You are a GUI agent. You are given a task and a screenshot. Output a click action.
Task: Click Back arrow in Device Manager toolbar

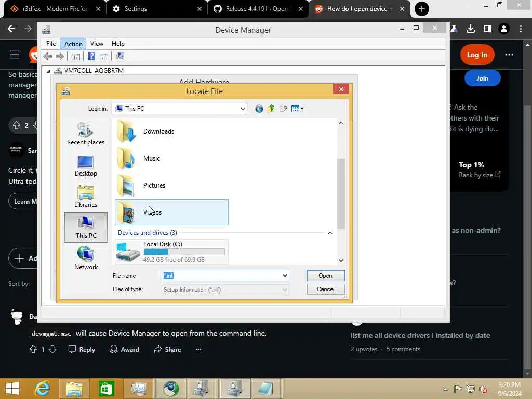tap(48, 56)
